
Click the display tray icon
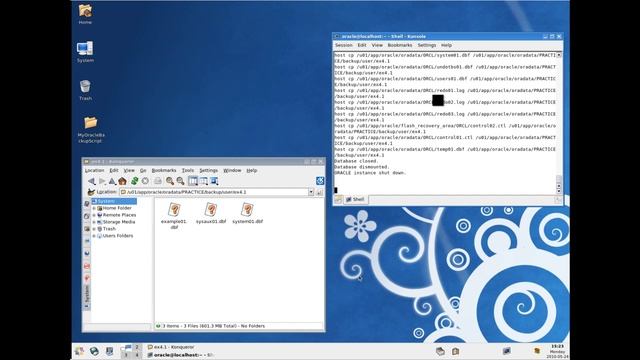[x=507, y=351]
